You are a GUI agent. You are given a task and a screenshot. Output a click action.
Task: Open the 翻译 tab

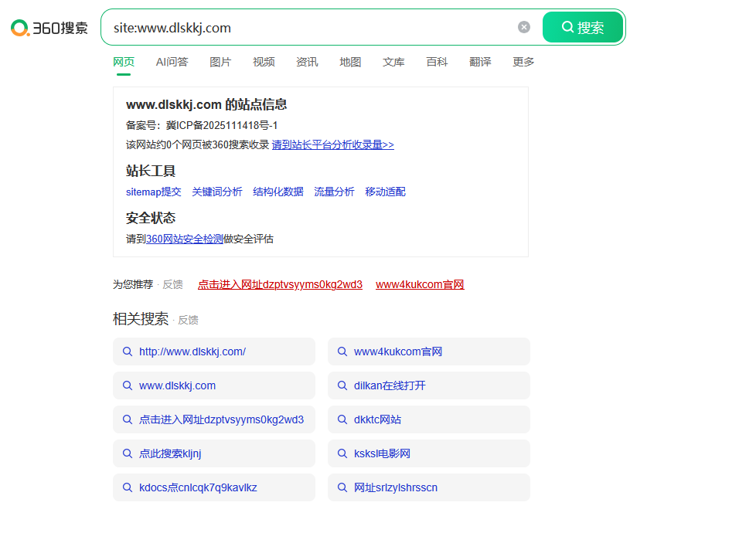480,62
